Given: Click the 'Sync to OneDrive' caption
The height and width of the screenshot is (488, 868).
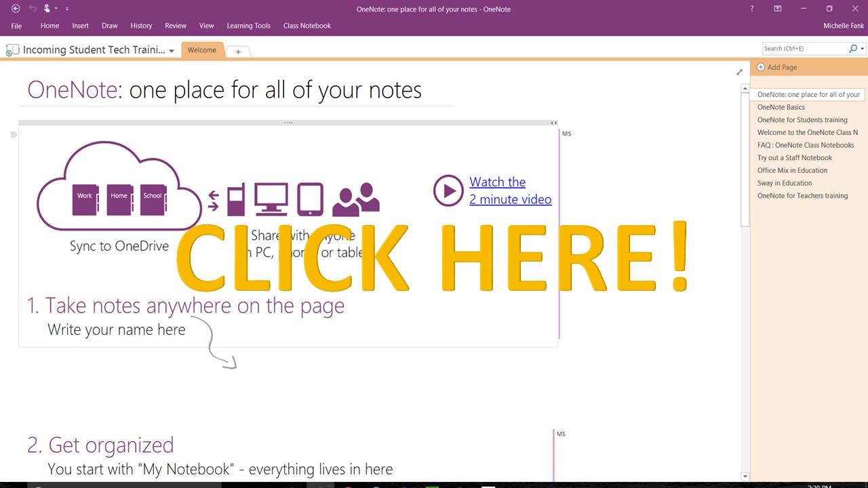Looking at the screenshot, I should coord(119,246).
